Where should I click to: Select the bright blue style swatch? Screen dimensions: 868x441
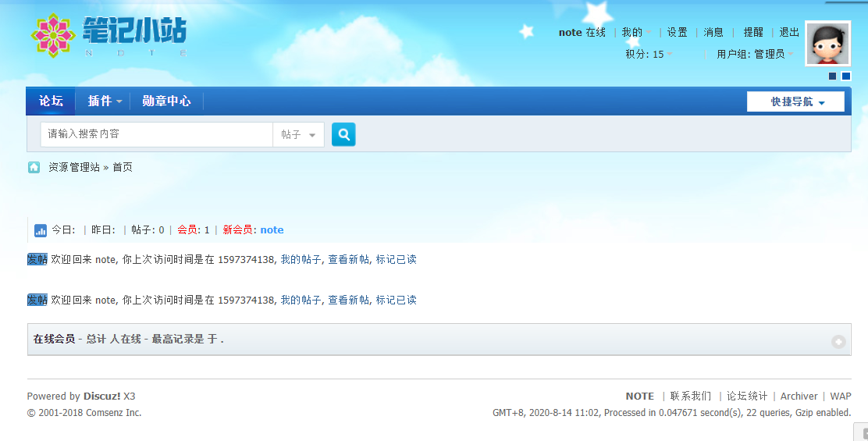click(846, 76)
